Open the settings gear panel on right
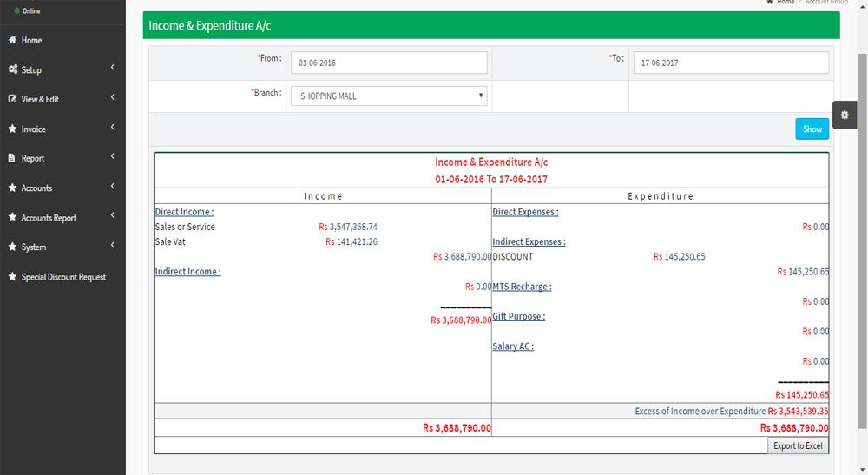868x475 pixels. pos(845,115)
